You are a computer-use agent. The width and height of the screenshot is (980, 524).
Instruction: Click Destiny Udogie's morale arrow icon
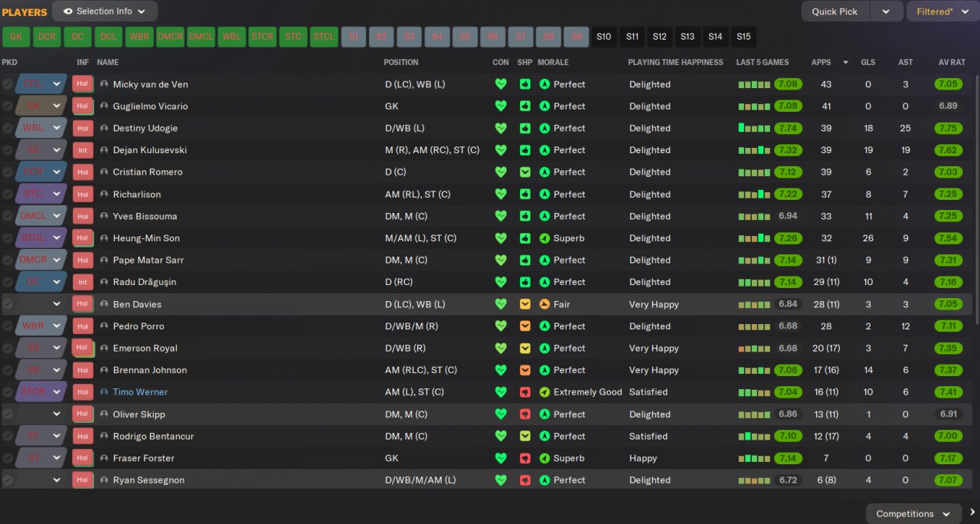[544, 129]
